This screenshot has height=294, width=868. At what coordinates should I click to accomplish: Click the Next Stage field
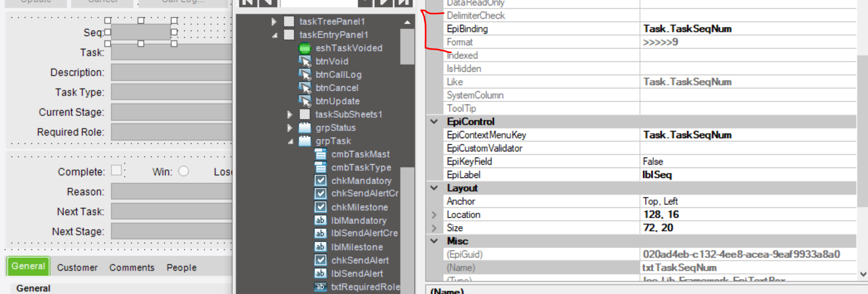[172, 232]
